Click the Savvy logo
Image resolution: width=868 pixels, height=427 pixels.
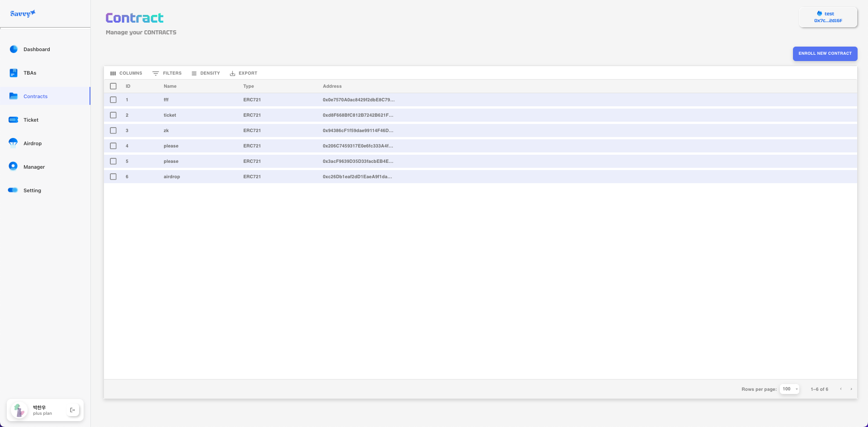[23, 14]
